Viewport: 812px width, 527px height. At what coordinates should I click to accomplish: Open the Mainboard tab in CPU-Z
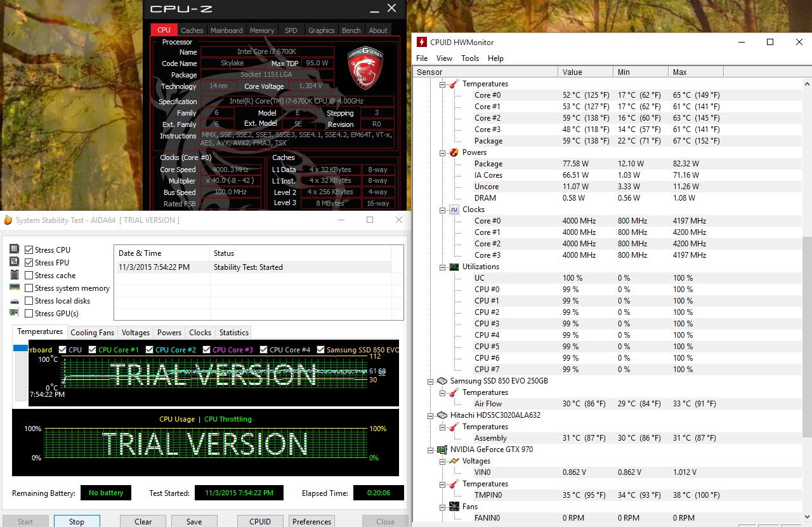(226, 30)
